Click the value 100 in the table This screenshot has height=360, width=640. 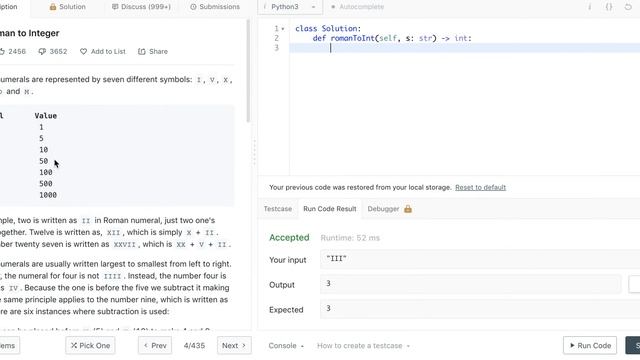46,172
